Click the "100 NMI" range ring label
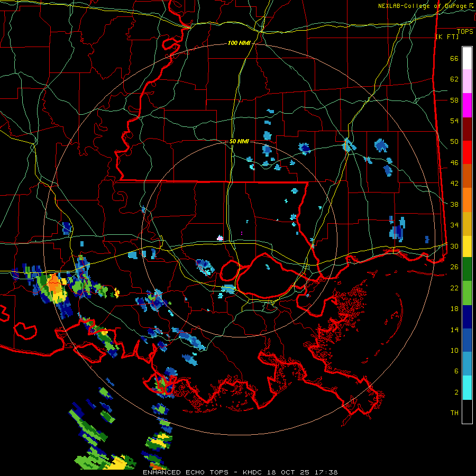This screenshot has height=476, width=476. click(239, 43)
